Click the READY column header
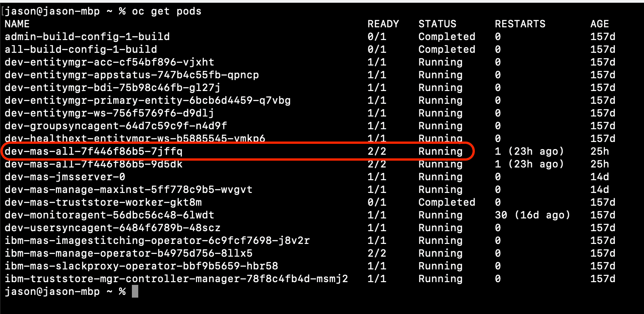 tap(383, 24)
